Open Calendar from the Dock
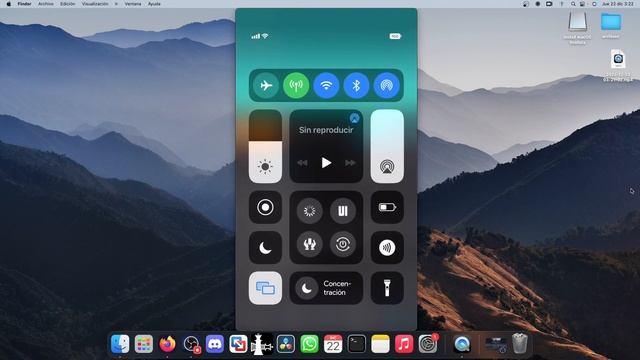The height and width of the screenshot is (360, 640). point(333,344)
